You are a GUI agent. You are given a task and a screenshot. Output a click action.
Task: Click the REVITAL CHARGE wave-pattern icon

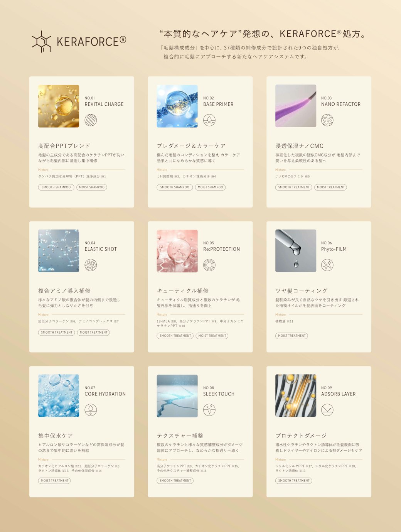coord(91,120)
